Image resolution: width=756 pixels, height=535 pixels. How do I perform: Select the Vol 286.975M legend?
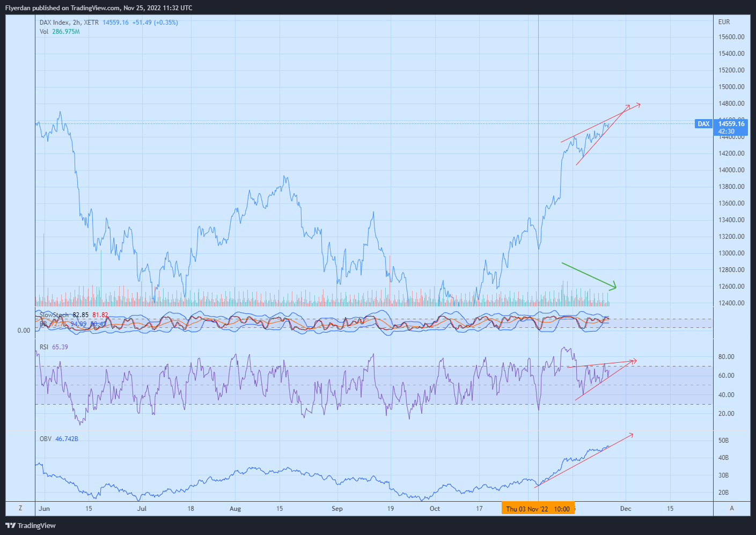pos(60,32)
